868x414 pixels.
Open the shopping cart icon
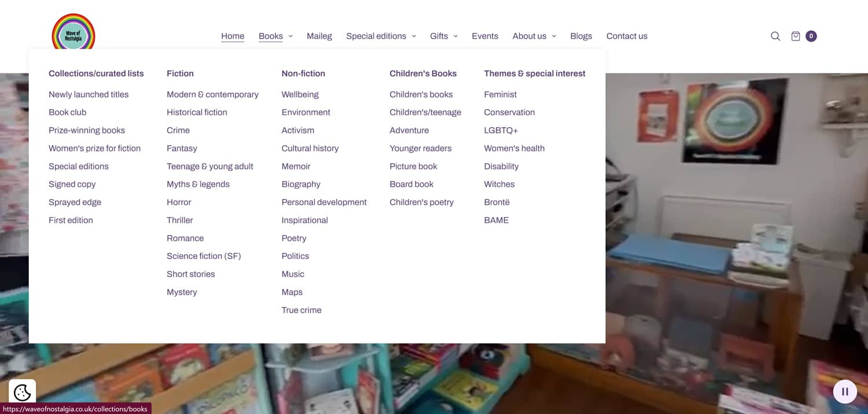tap(796, 36)
